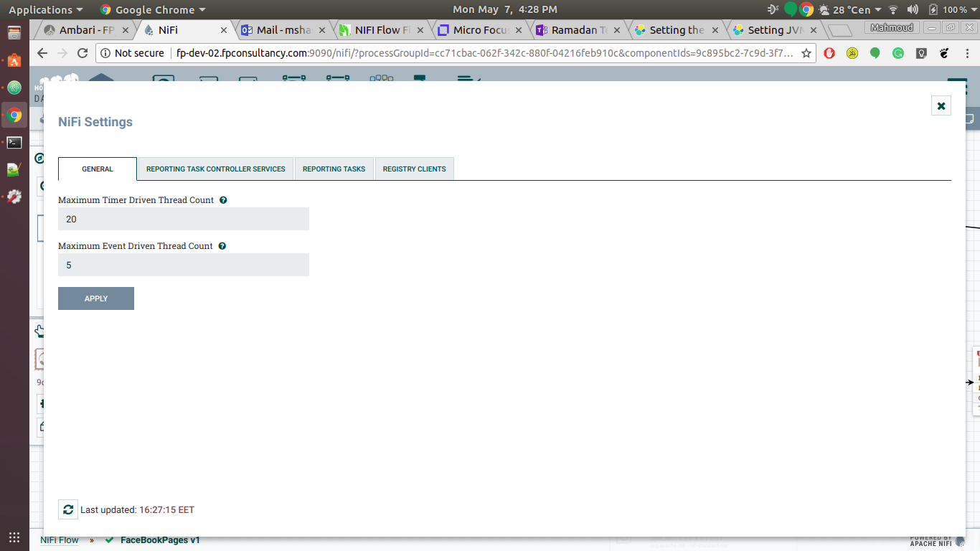
Task: Open the Google Chrome menu in top bar
Action: tap(153, 9)
